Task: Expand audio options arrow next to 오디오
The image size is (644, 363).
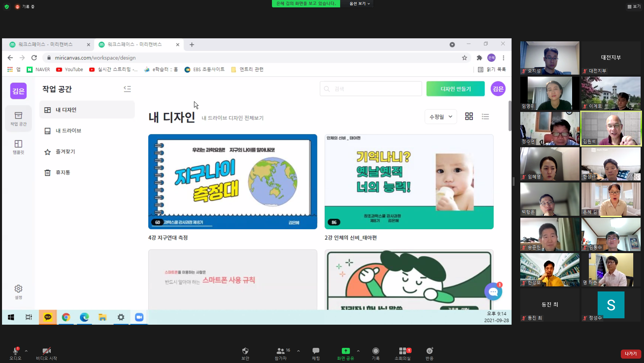Action: [x=26, y=351]
